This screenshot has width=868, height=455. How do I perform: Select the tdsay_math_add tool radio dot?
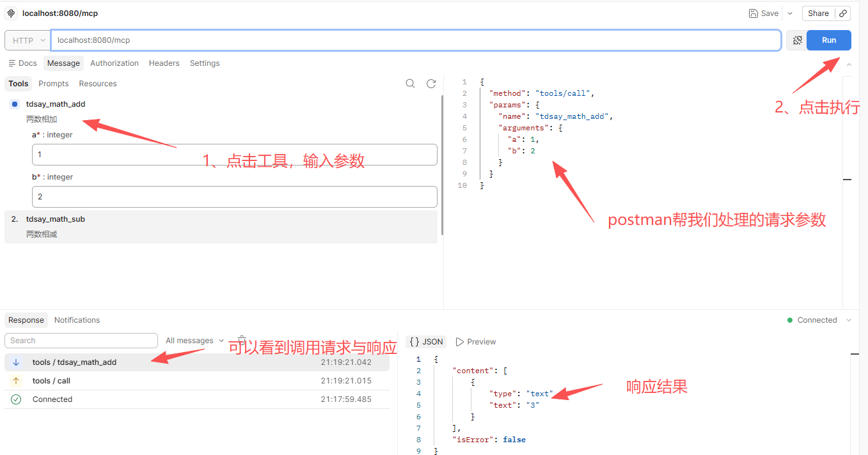[15, 104]
